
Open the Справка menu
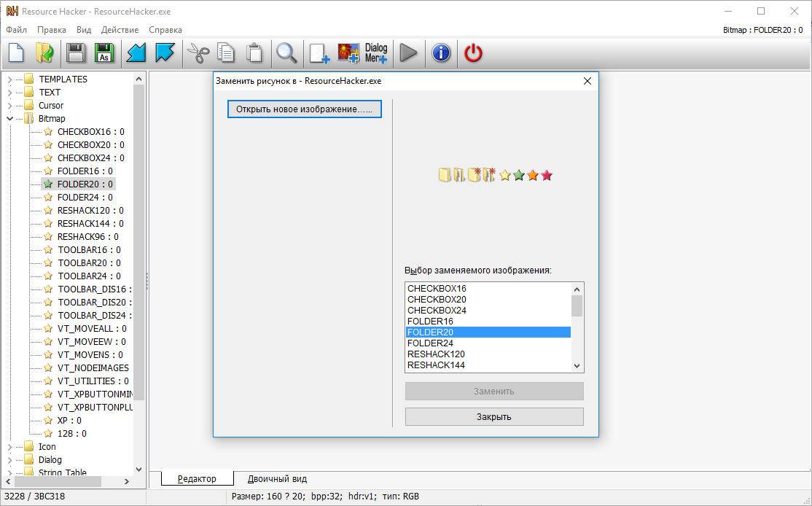165,30
